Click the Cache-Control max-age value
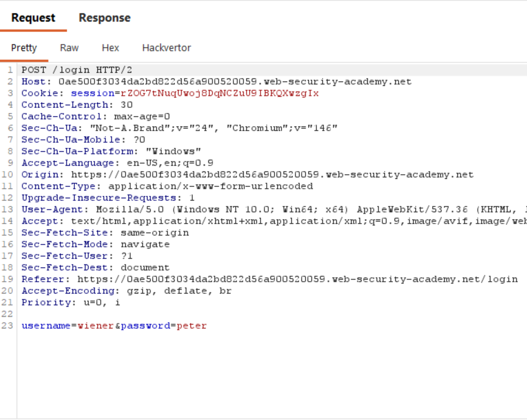The image size is (527, 420). tap(142, 117)
